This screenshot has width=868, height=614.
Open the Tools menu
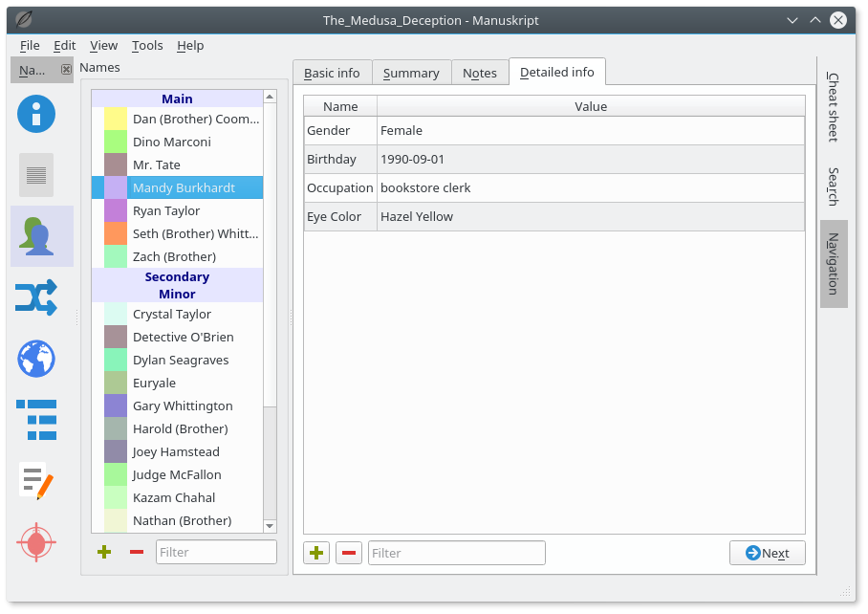(x=147, y=45)
